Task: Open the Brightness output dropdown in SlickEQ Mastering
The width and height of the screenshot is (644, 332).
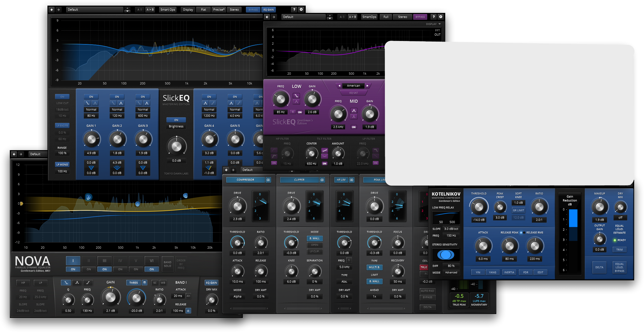Action: click(176, 126)
